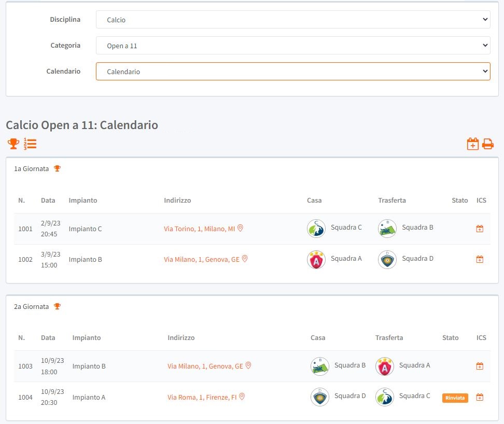This screenshot has height=424, width=504.
Task: Click the trophy icon beside 1a Giornata
Action: click(58, 168)
